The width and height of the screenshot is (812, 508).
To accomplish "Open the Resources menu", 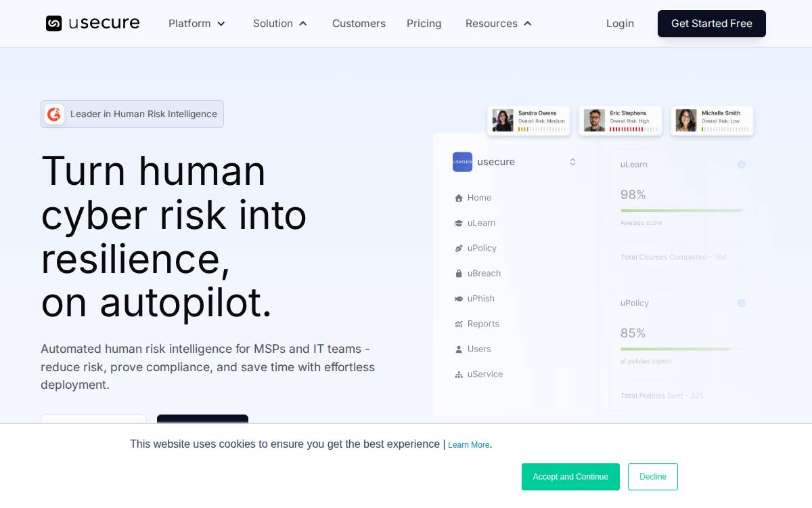I will tap(499, 24).
